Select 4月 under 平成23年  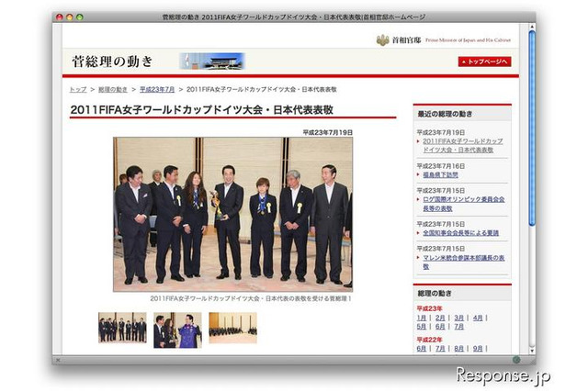tap(478, 318)
